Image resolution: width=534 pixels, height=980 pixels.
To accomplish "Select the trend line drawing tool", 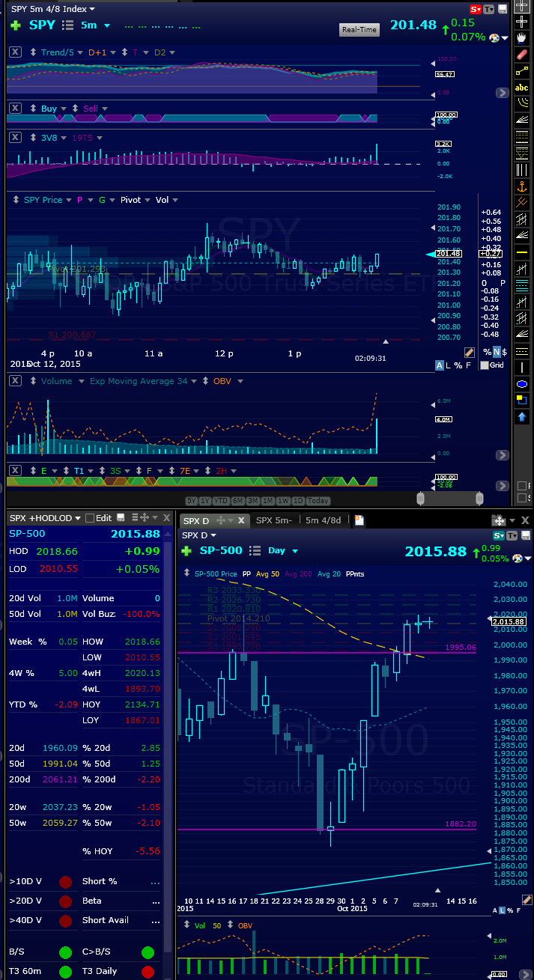I will point(521,70).
